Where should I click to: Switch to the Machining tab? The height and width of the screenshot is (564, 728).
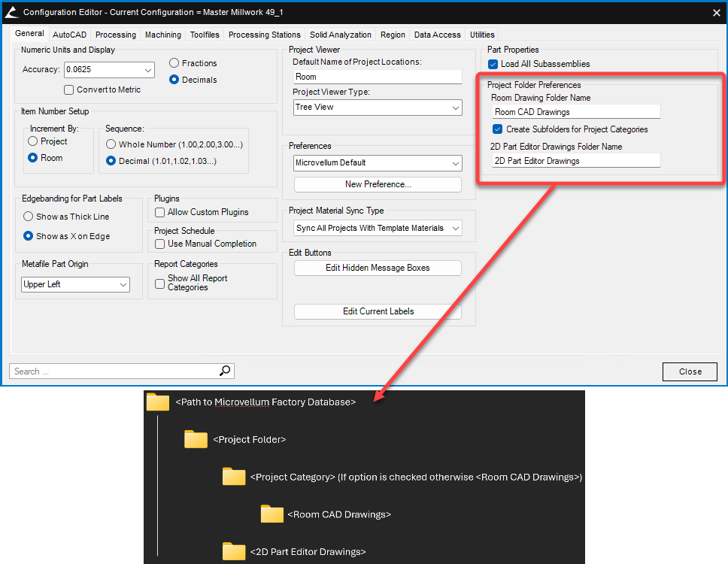point(163,35)
